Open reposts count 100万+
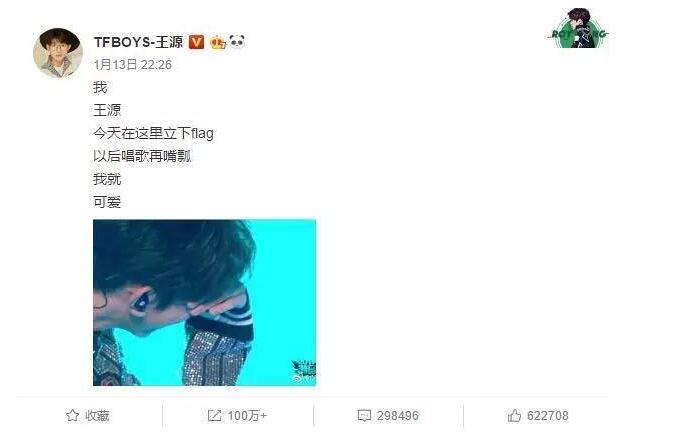 coord(247,416)
